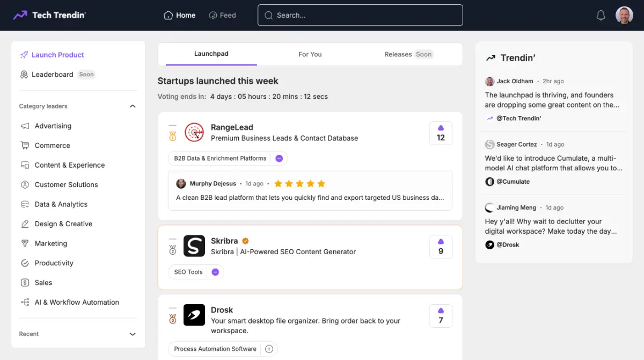Upvote RangeLead with 12 votes

click(x=441, y=133)
